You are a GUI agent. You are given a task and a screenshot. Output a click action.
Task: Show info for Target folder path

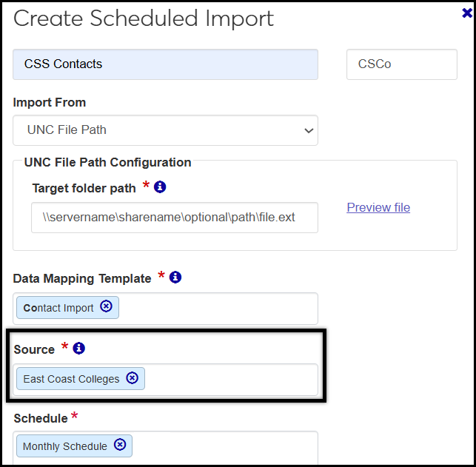[160, 187]
